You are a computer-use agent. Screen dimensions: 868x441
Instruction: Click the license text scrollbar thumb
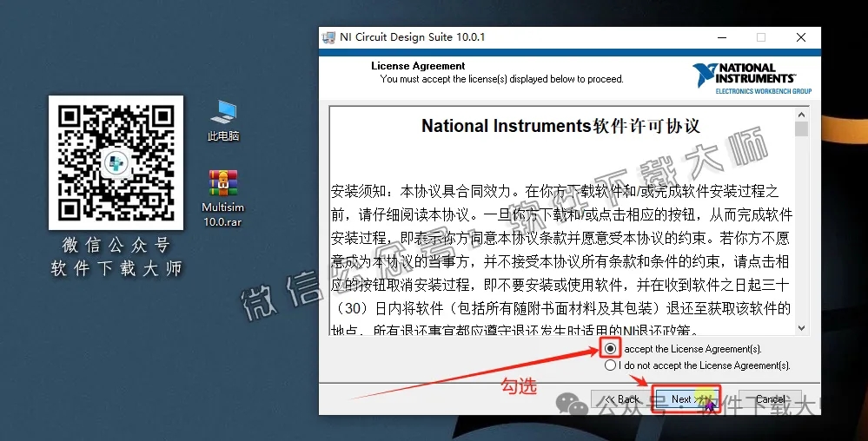point(801,129)
